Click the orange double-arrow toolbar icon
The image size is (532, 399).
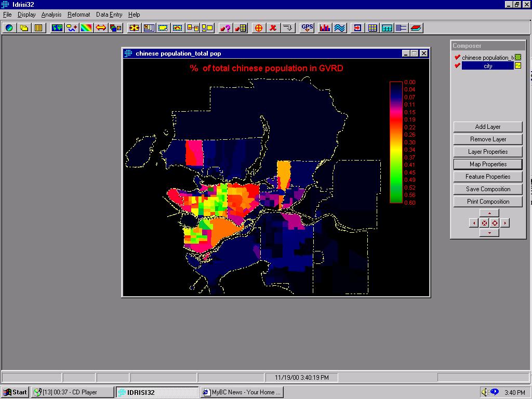pyautogui.click(x=101, y=28)
